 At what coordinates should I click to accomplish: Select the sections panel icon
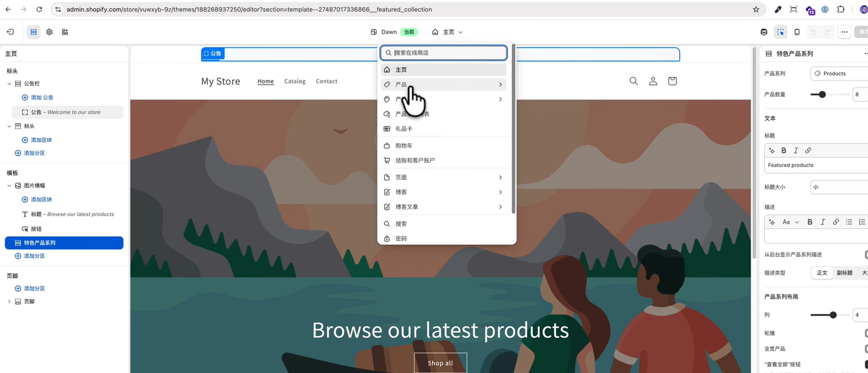(x=34, y=32)
